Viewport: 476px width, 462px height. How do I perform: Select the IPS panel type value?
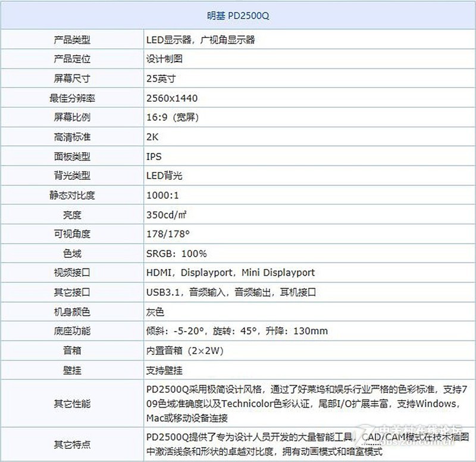pyautogui.click(x=153, y=156)
